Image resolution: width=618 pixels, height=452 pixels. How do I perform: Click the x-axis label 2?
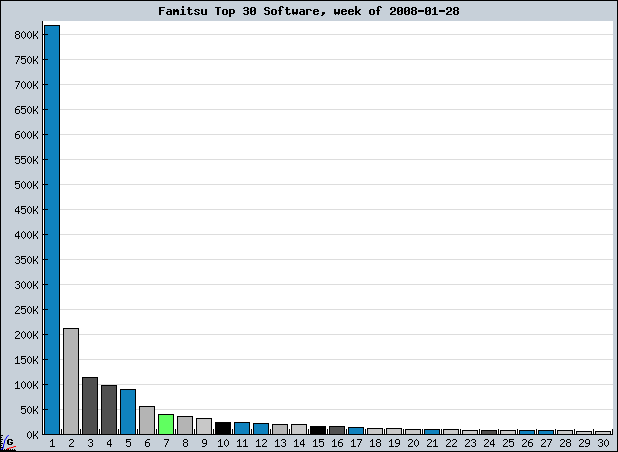pyautogui.click(x=71, y=444)
